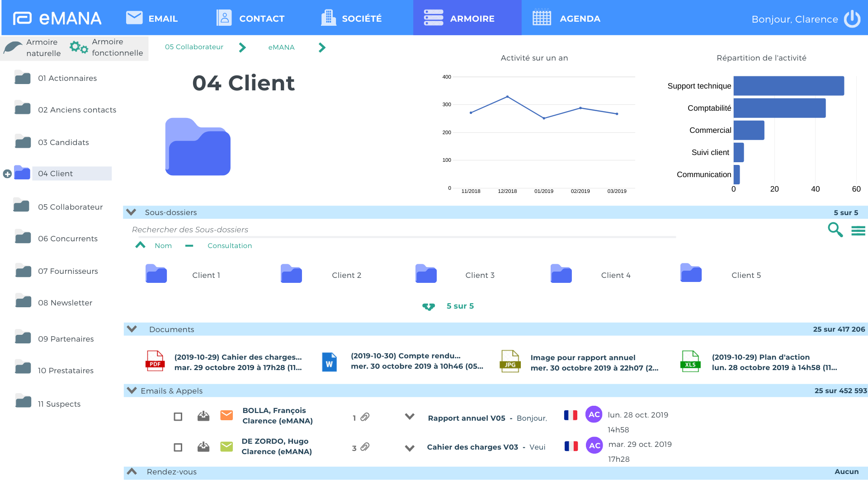Check the DE ZORDO, Hugo email checkbox
Image resolution: width=868 pixels, height=488 pixels.
point(178,447)
